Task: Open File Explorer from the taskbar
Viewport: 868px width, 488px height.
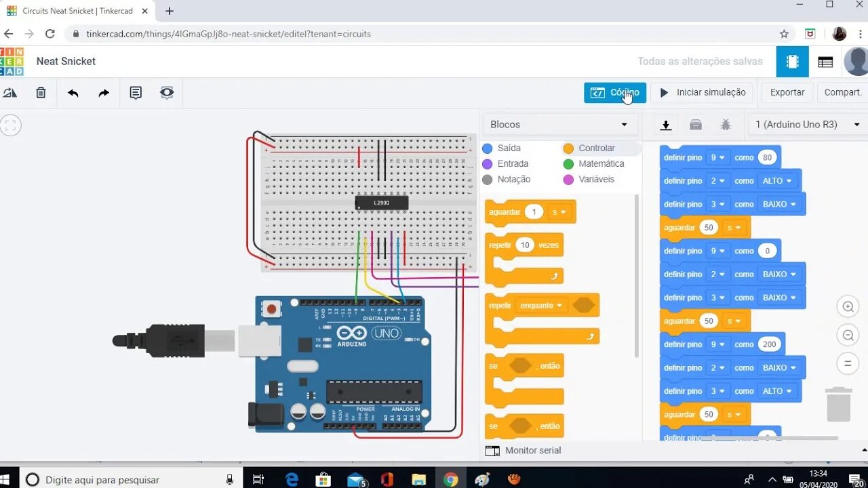Action: (x=418, y=479)
